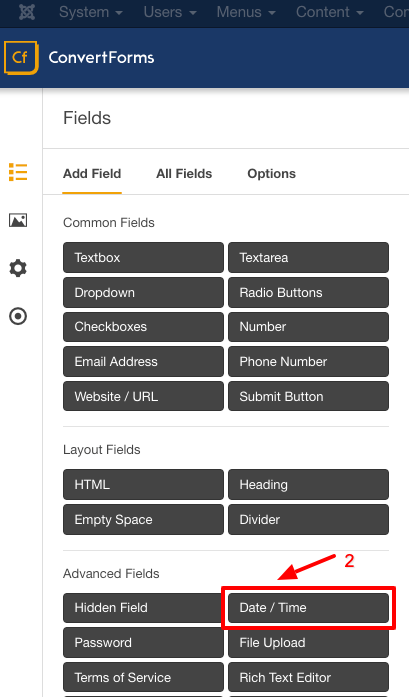Screen dimensions: 409x697
Task: Add an HTML layout field
Action: click(143, 485)
